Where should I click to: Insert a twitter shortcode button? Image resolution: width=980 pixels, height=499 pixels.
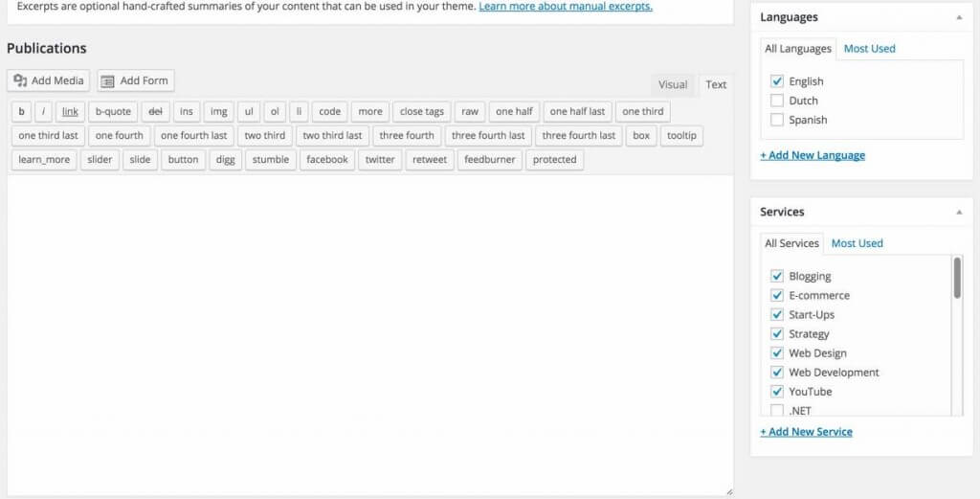coord(380,160)
